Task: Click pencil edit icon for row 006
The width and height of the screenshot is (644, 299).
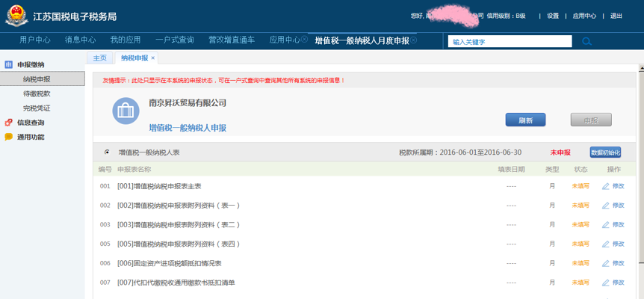Action: (x=605, y=263)
